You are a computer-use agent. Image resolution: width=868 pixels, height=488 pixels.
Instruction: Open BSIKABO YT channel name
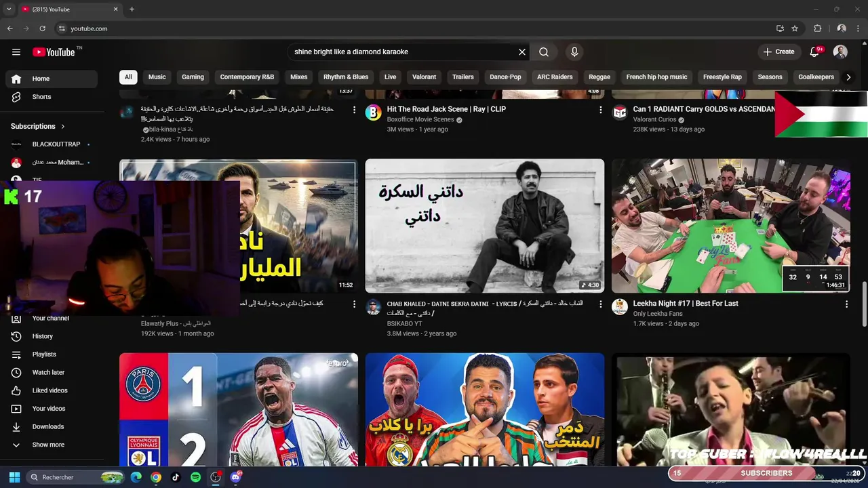[404, 324]
